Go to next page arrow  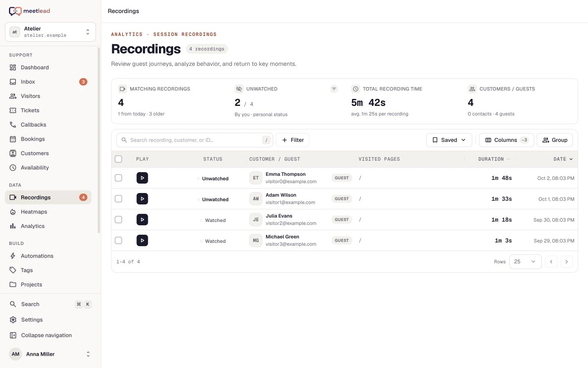pyautogui.click(x=566, y=262)
